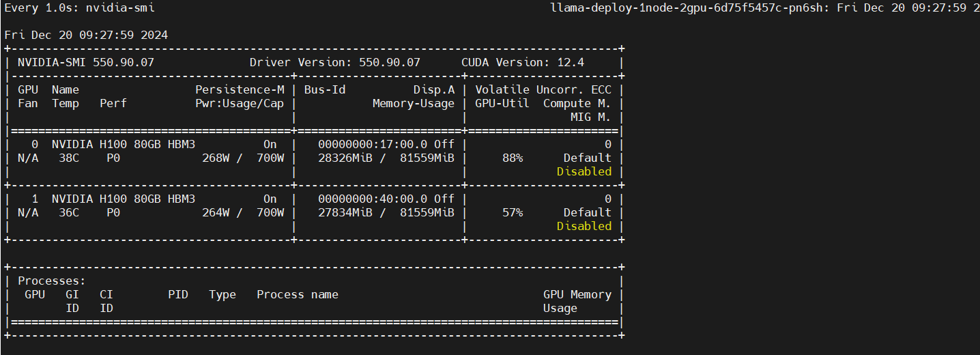Click the 27834MiB memory usage value
Viewport: 980px width, 355px height.
coord(345,212)
